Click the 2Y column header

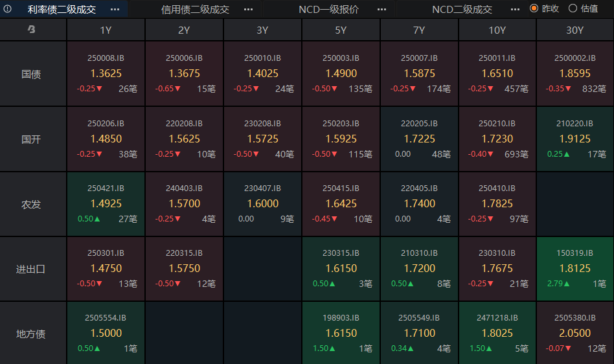coord(184,30)
